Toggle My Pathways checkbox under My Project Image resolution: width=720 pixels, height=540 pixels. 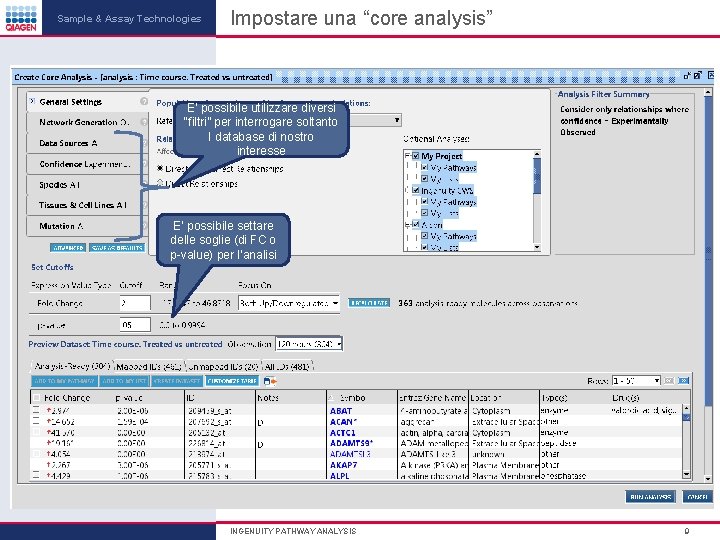point(424,168)
